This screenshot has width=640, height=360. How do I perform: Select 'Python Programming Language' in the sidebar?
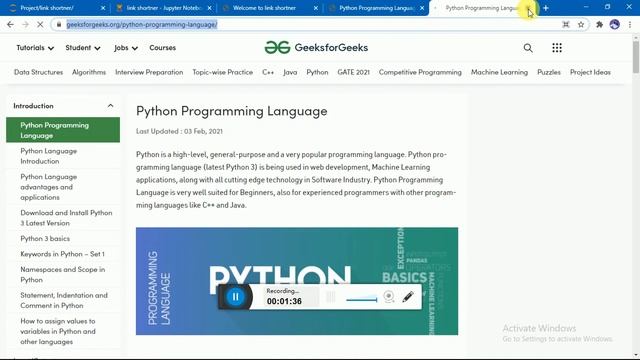click(x=63, y=130)
